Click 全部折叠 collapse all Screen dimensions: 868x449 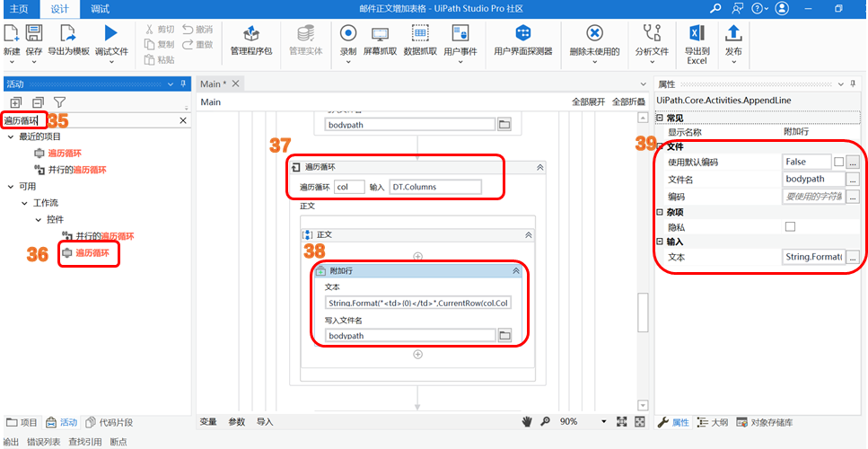point(628,101)
